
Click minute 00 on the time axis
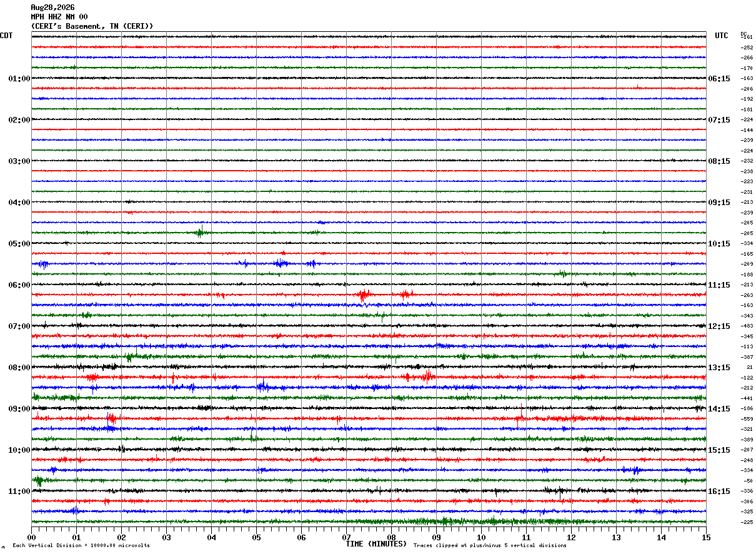[x=32, y=537]
